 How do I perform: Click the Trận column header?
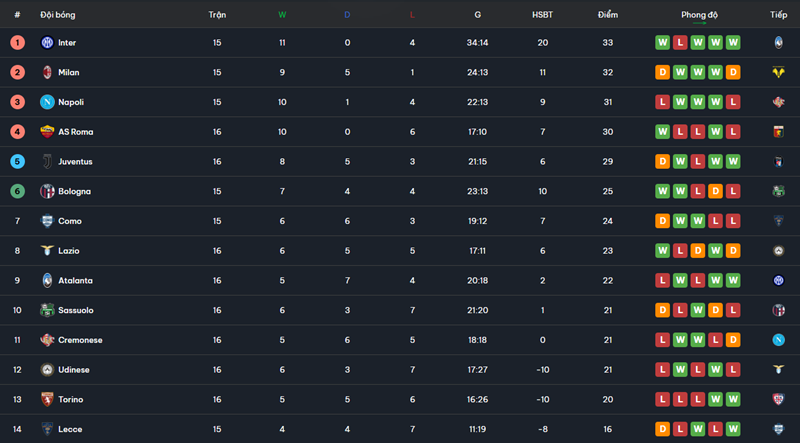click(217, 15)
